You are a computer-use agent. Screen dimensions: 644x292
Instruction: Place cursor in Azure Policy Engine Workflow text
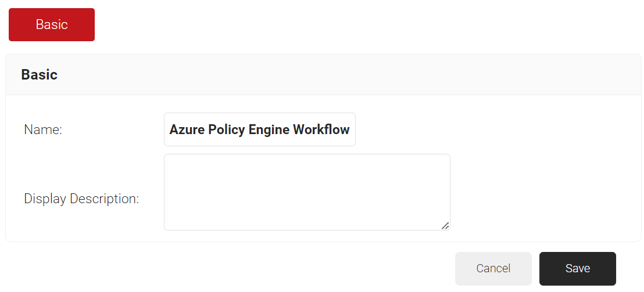tap(259, 129)
